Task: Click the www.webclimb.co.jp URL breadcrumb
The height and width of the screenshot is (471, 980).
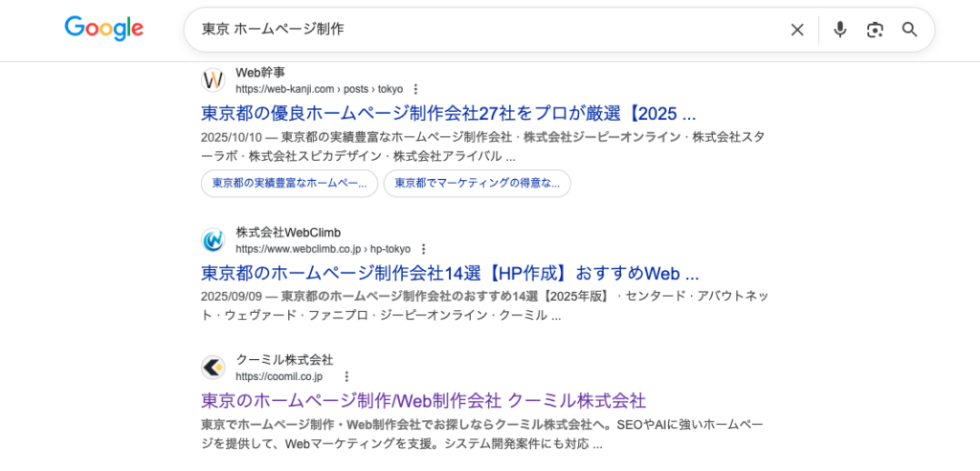Action: (x=323, y=249)
